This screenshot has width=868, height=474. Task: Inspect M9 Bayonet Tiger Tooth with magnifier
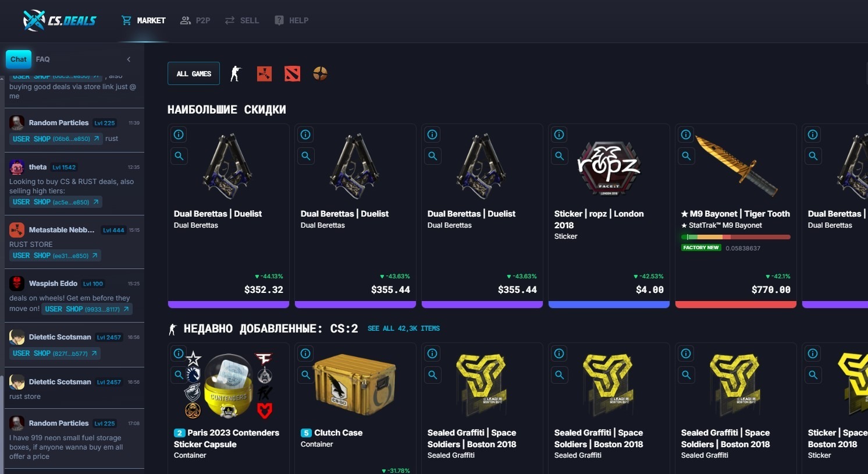[686, 156]
